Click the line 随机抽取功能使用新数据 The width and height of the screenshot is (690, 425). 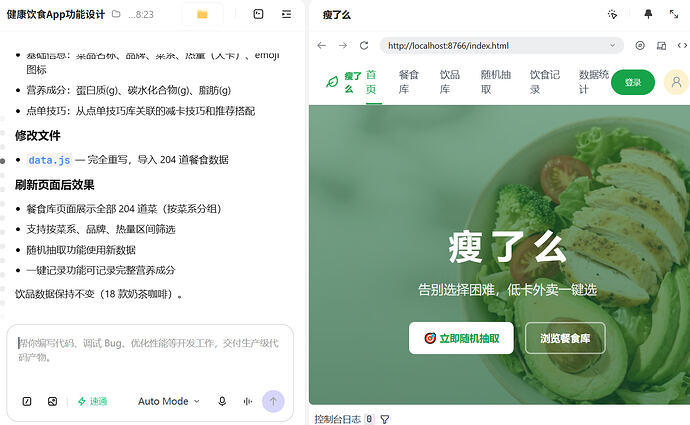pyautogui.click(x=81, y=249)
